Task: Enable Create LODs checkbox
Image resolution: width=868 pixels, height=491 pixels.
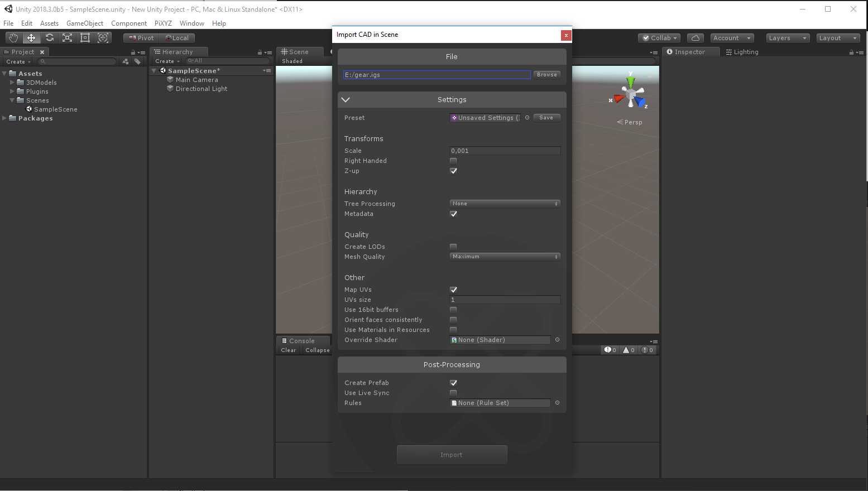Action: coord(453,247)
